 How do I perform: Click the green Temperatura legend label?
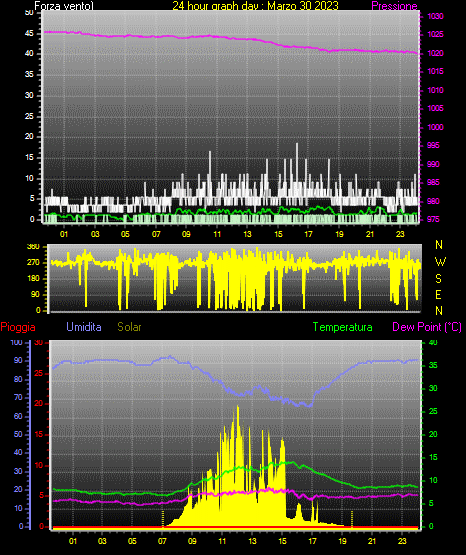[x=343, y=327]
